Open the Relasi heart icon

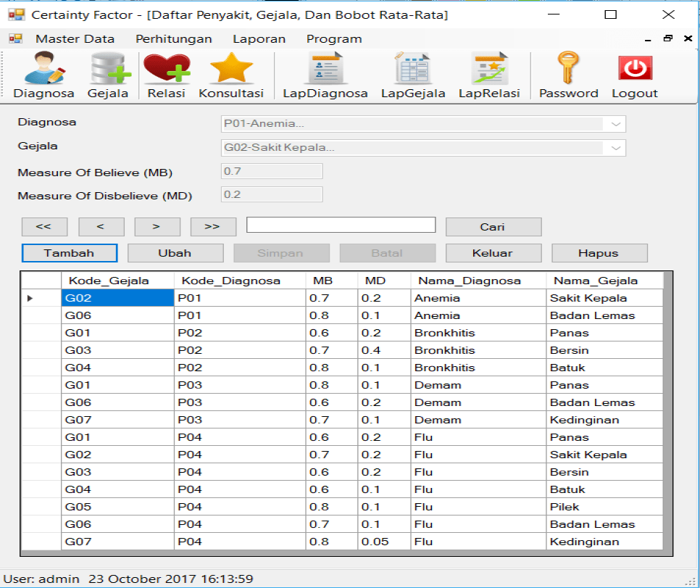pyautogui.click(x=167, y=75)
